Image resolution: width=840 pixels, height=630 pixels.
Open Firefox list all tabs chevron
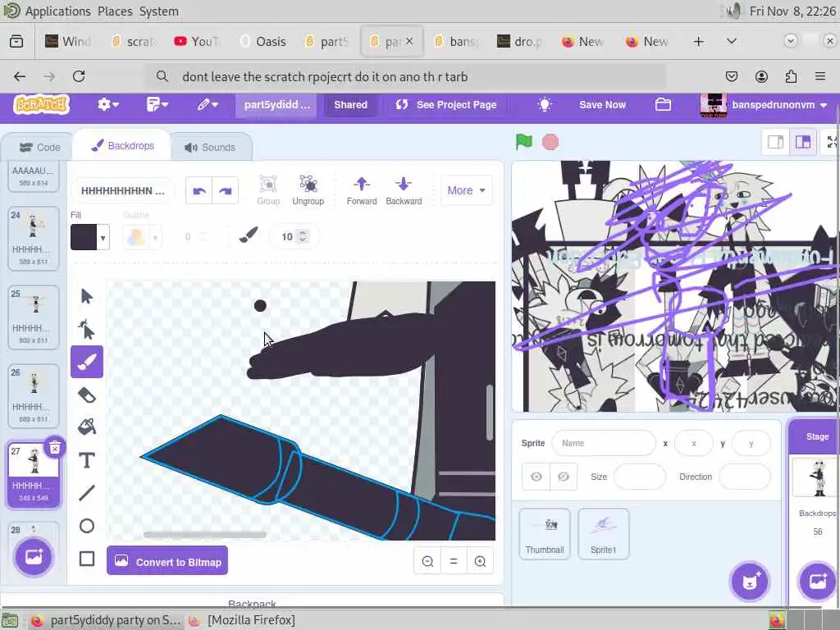click(731, 41)
